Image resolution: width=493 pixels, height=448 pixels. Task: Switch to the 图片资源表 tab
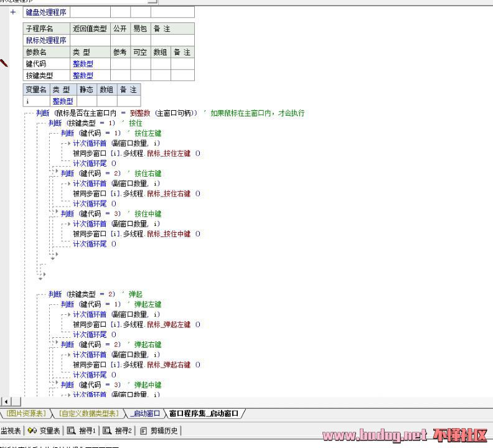pyautogui.click(x=25, y=414)
